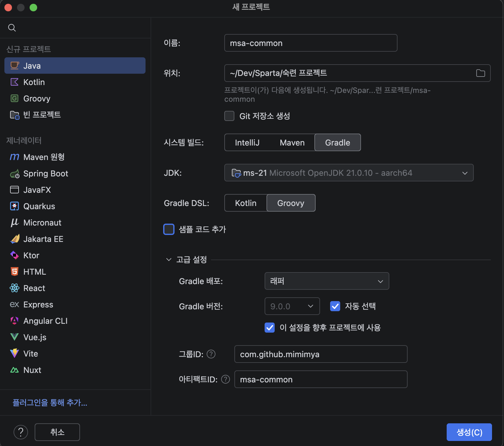The image size is (504, 446).
Task: Uncheck use these settings for future projects
Action: (x=270, y=328)
